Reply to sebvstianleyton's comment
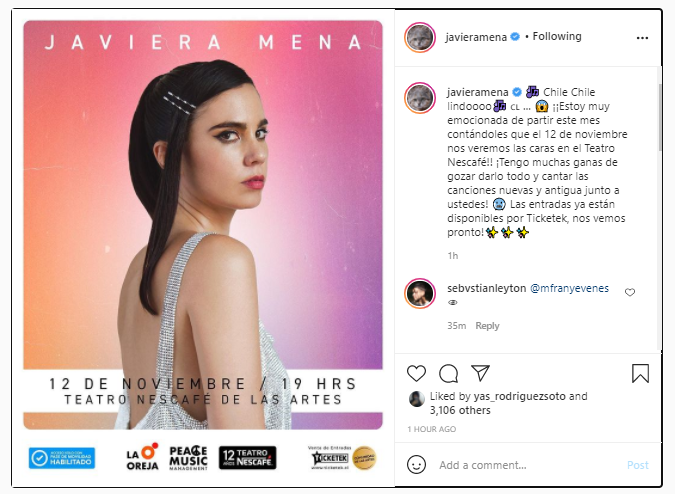 pos(487,326)
